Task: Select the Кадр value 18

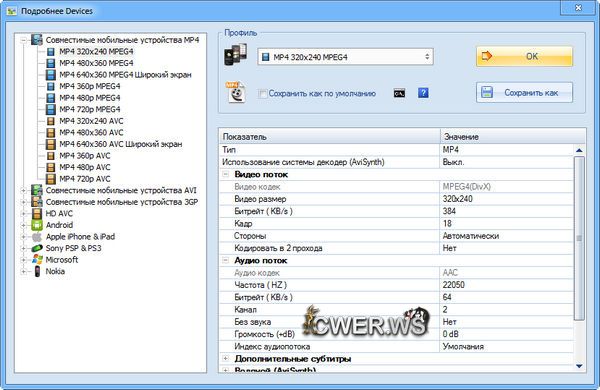Action: pyautogui.click(x=507, y=224)
